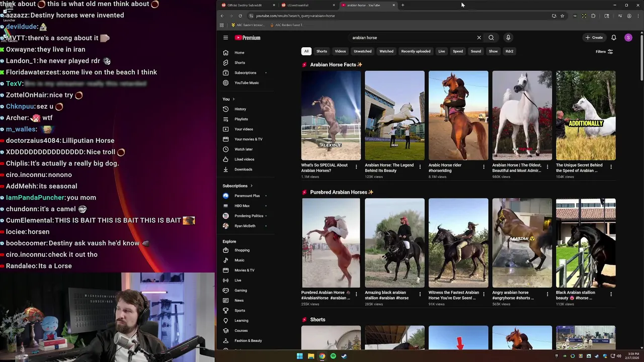The image size is (644, 362).
Task: Open YouTube notifications bell
Action: coord(614,38)
